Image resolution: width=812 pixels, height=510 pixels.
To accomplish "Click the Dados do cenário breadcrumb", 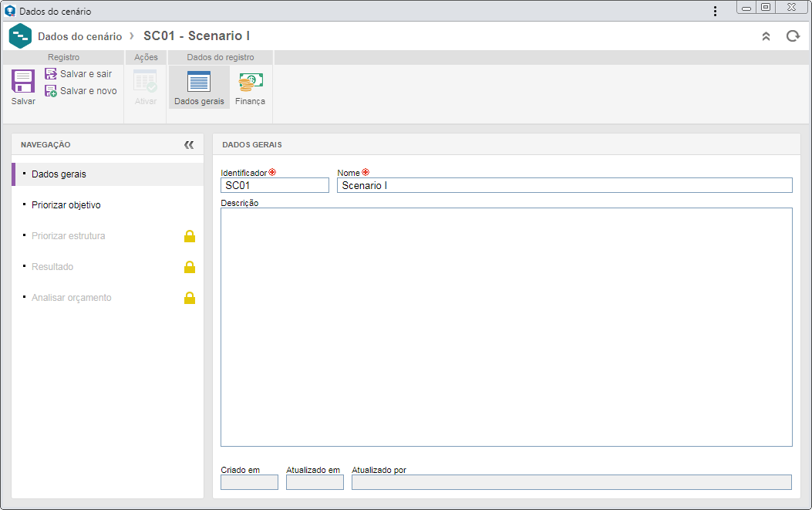I will tap(79, 36).
